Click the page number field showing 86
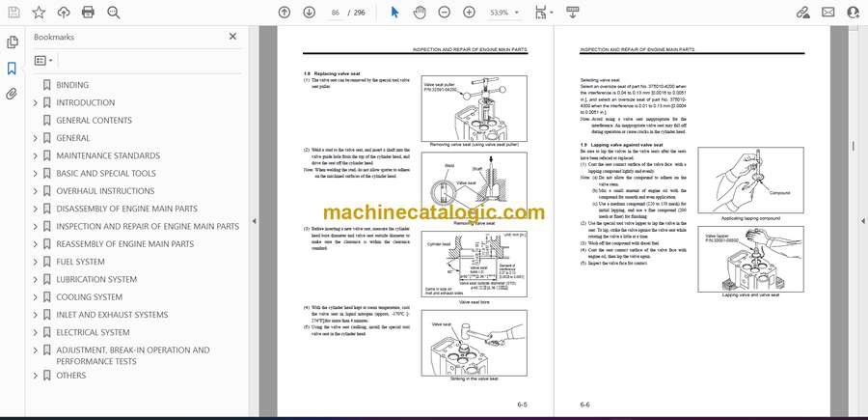The height and width of the screenshot is (420, 868). [x=335, y=13]
